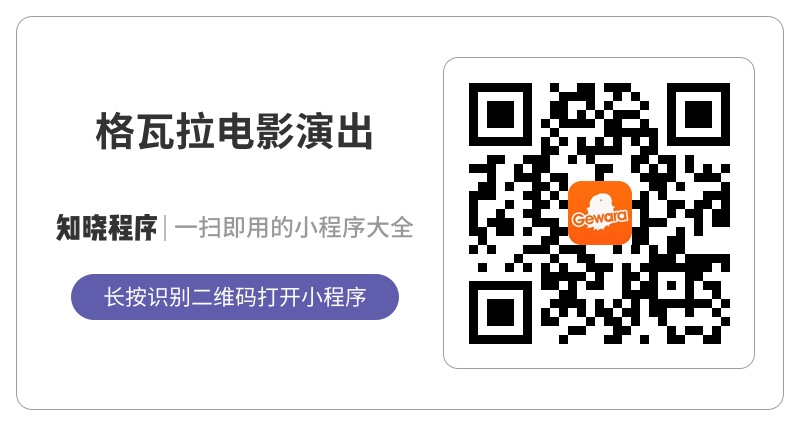
Task: Click the rounded QR code card frame
Action: tap(599, 213)
